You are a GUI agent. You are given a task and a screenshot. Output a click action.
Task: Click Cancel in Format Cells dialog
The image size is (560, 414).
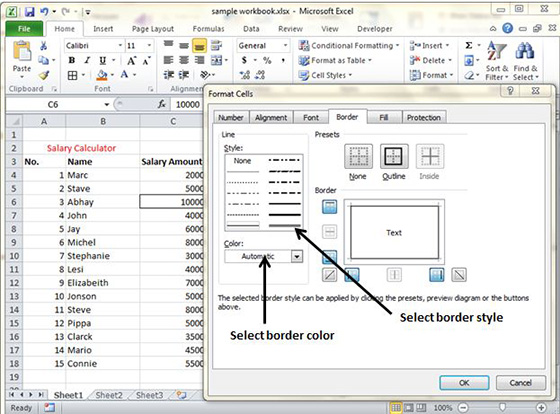(x=521, y=383)
